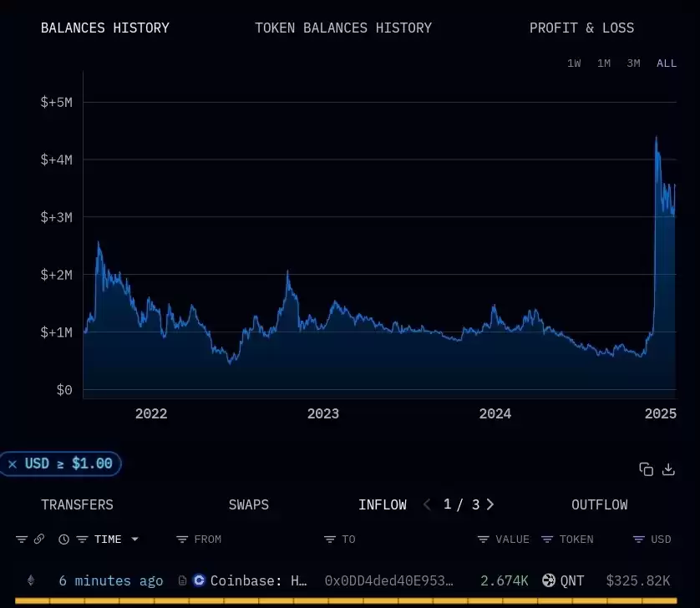
Task: Switch to Token Balances History tab
Action: [x=342, y=28]
